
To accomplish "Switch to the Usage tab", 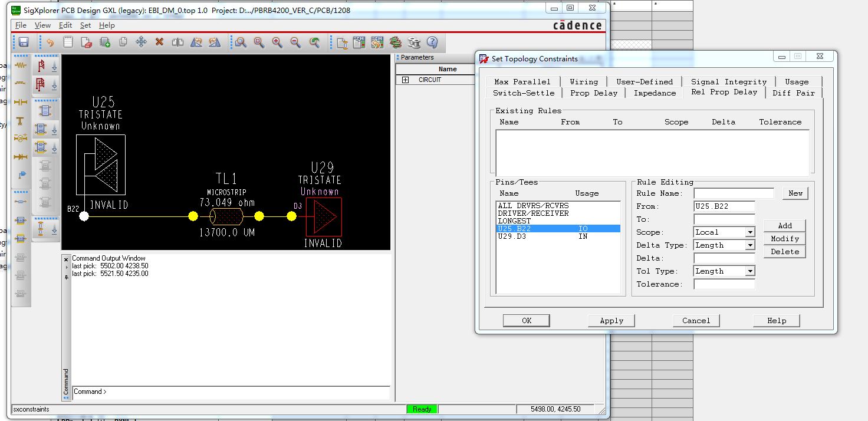I will (797, 82).
